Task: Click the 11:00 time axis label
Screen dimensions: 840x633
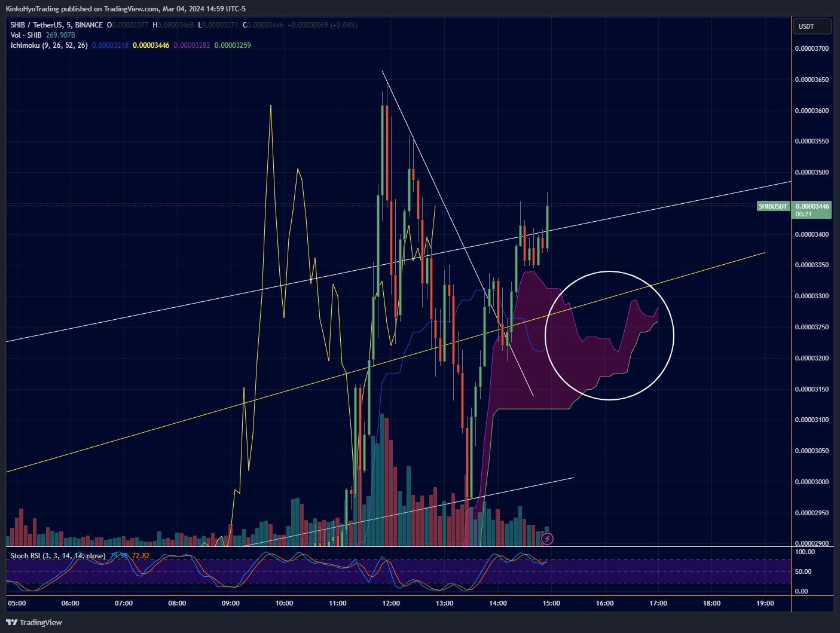Action: click(x=338, y=603)
